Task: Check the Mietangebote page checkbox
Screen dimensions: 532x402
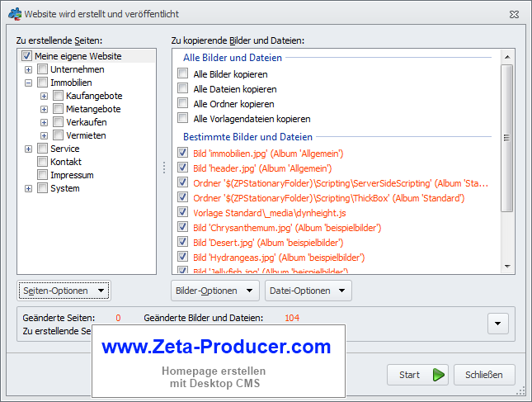Action: click(x=58, y=109)
